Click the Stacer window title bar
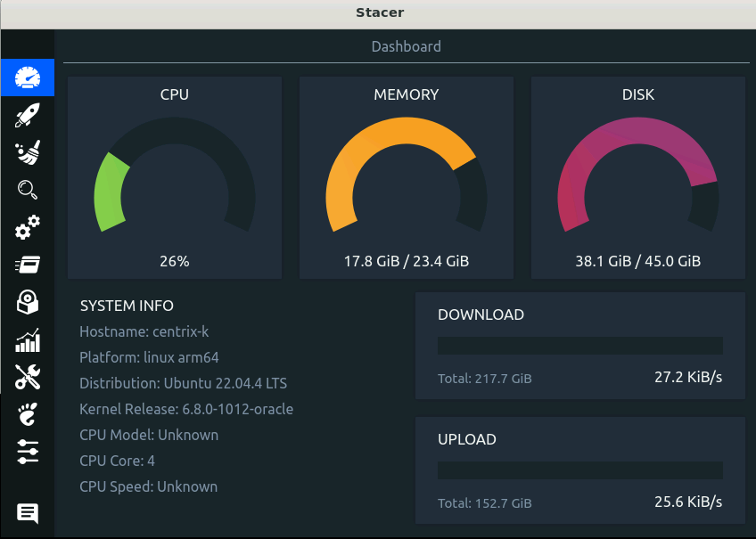The width and height of the screenshot is (756, 539). 379,13
